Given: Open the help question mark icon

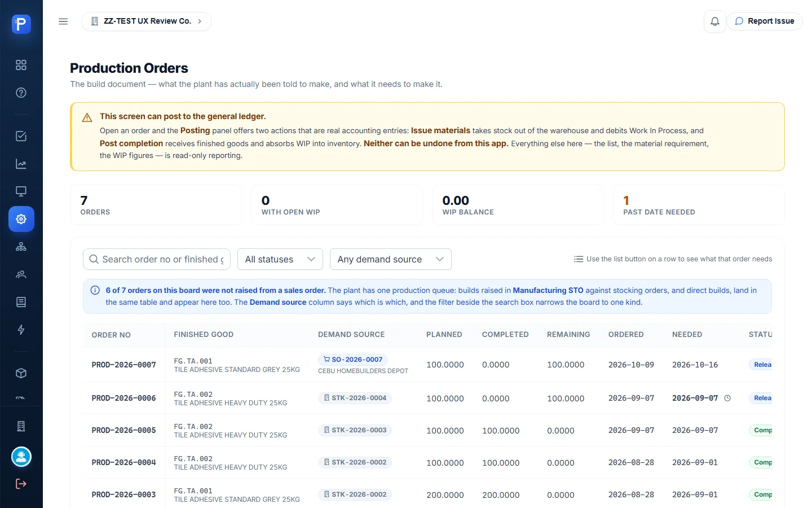Looking at the screenshot, I should [x=21, y=93].
